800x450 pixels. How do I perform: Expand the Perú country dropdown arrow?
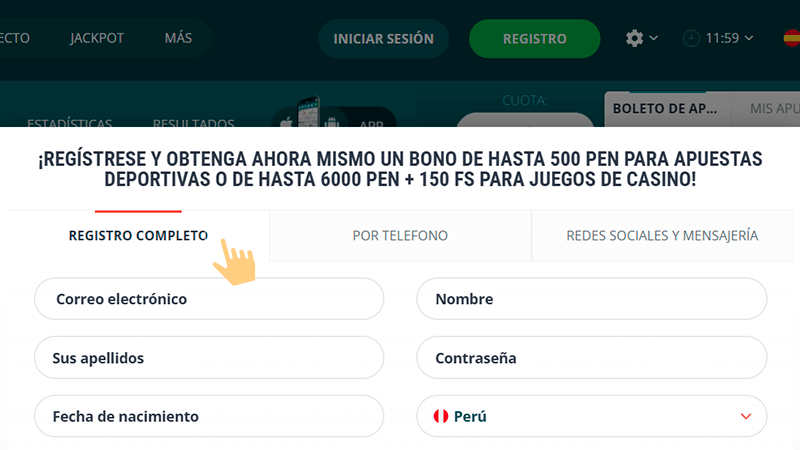(x=745, y=416)
